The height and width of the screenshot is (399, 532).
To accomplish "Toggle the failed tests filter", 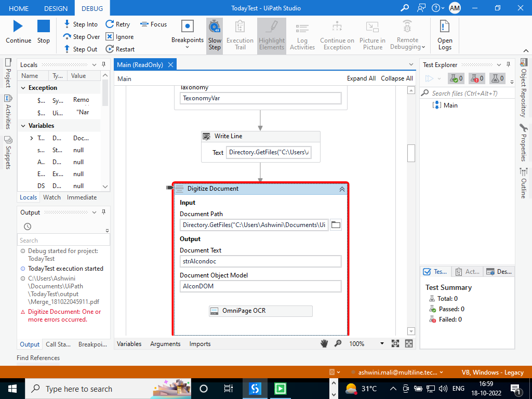I will point(477,78).
